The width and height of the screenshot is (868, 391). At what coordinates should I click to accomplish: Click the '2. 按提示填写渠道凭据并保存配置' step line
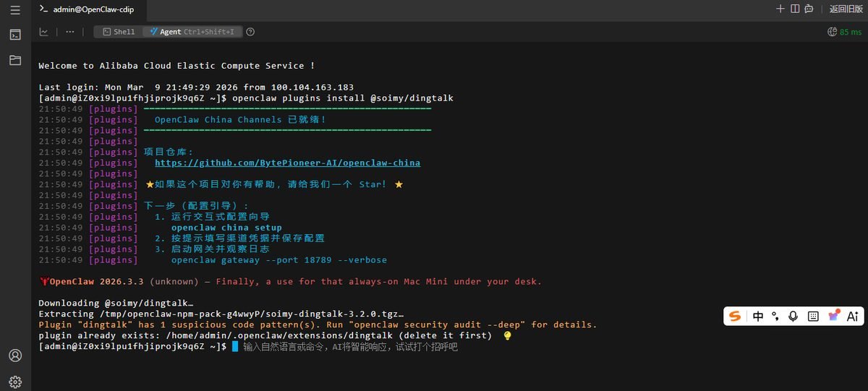[240, 239]
